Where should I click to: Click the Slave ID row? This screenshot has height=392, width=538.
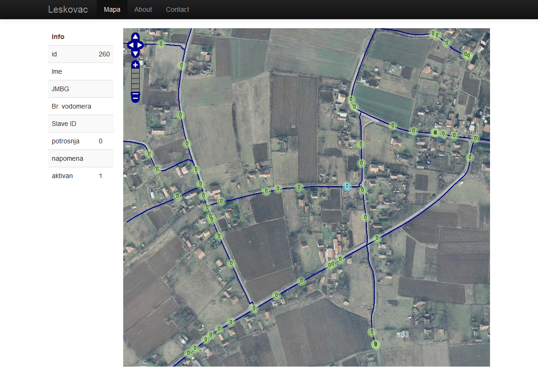[81, 124]
